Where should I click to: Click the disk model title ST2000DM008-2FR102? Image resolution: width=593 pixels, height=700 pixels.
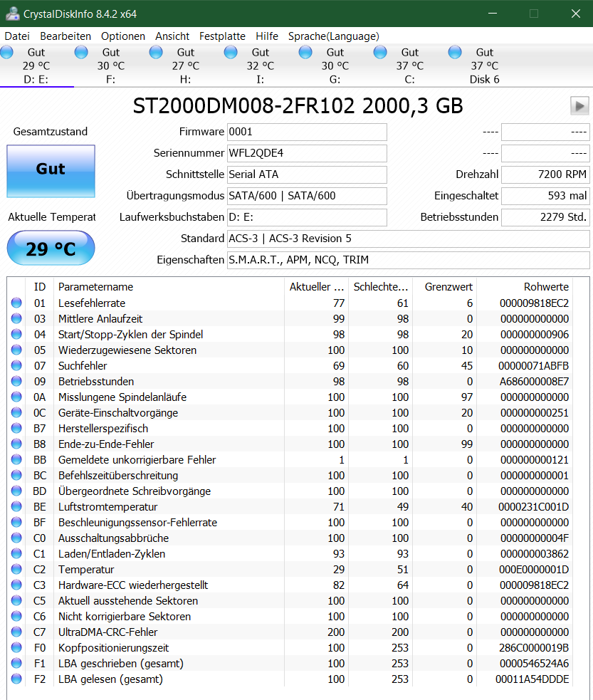[x=298, y=106]
